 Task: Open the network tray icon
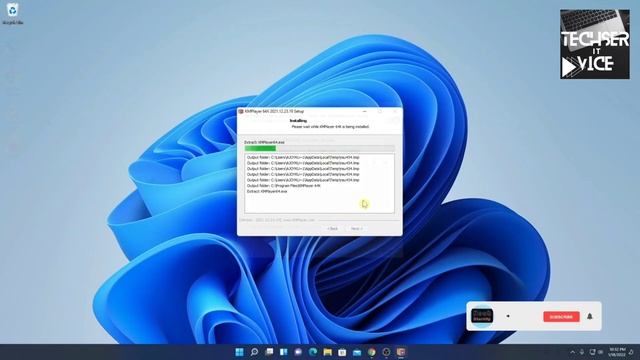coord(592,352)
